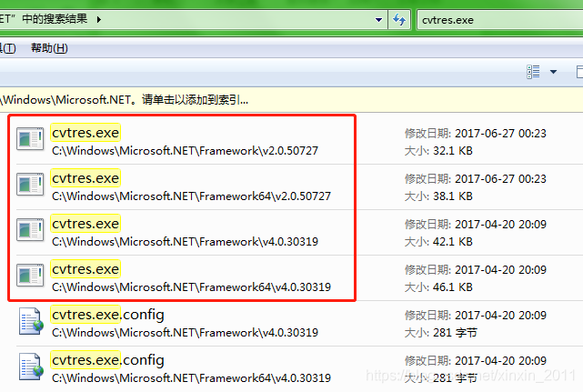This screenshot has width=583, height=392.
Task: Click the 38.1 KB size value
Action: click(453, 196)
